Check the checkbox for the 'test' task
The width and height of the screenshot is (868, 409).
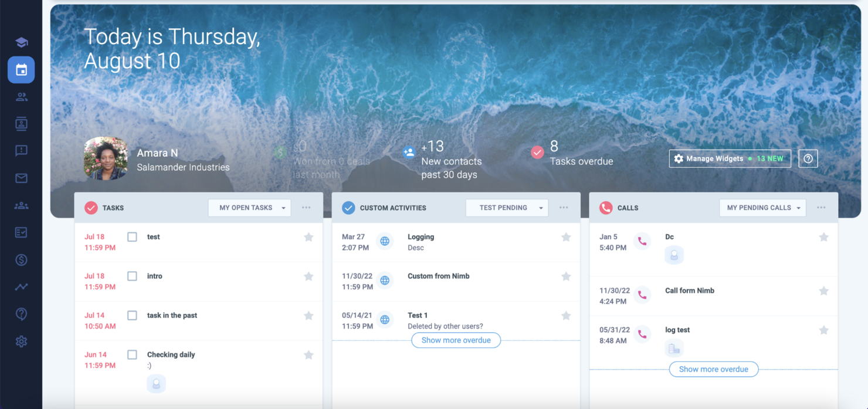[132, 236]
